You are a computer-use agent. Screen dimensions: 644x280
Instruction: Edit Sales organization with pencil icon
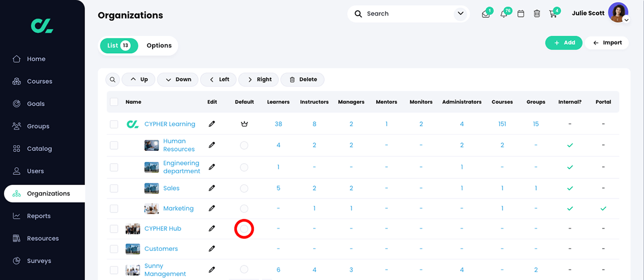pos(212,188)
